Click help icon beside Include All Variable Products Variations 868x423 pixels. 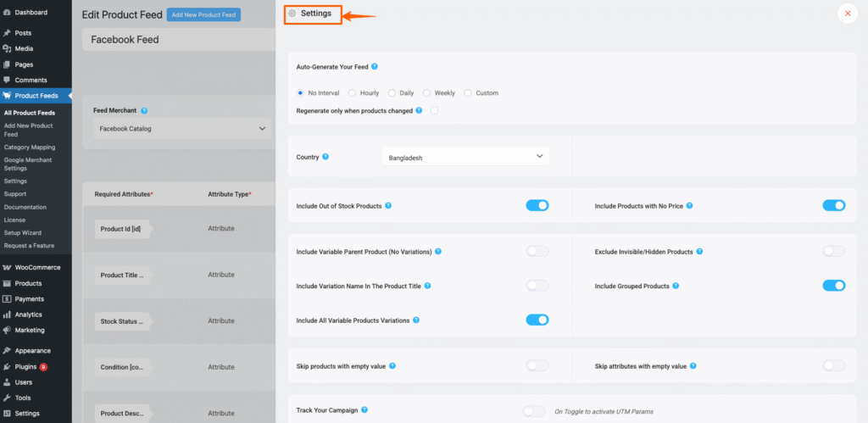click(415, 320)
